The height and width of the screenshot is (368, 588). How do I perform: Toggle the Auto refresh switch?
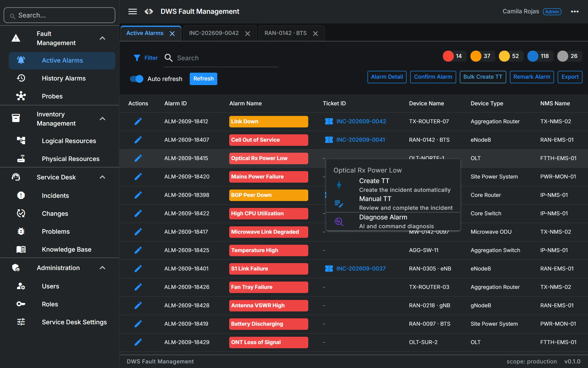pyautogui.click(x=137, y=79)
